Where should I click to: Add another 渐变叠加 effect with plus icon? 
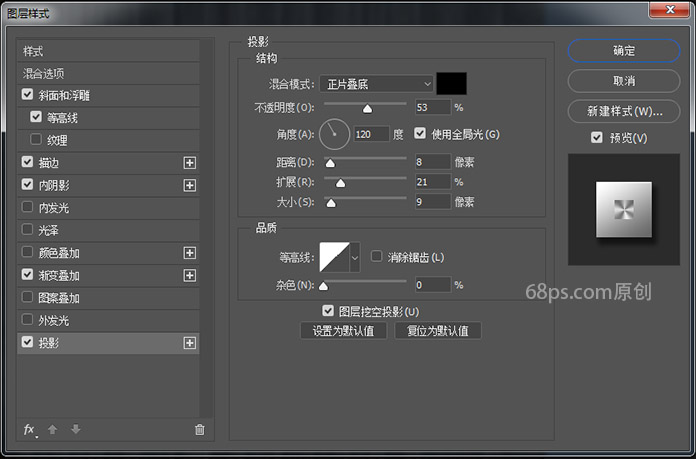pyautogui.click(x=190, y=276)
